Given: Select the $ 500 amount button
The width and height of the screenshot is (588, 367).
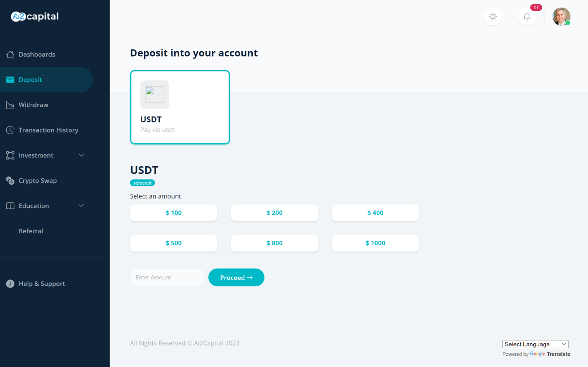Looking at the screenshot, I should [x=174, y=243].
